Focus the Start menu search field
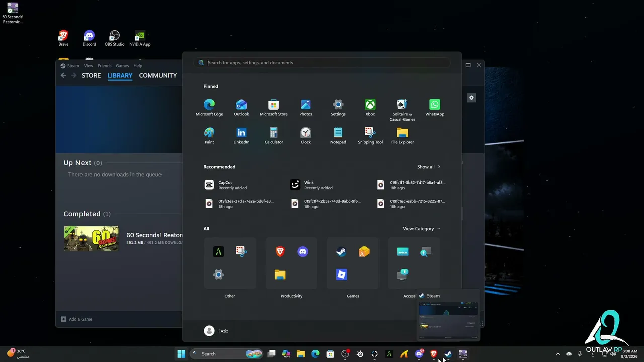The image size is (644, 362). pyautogui.click(x=322, y=63)
